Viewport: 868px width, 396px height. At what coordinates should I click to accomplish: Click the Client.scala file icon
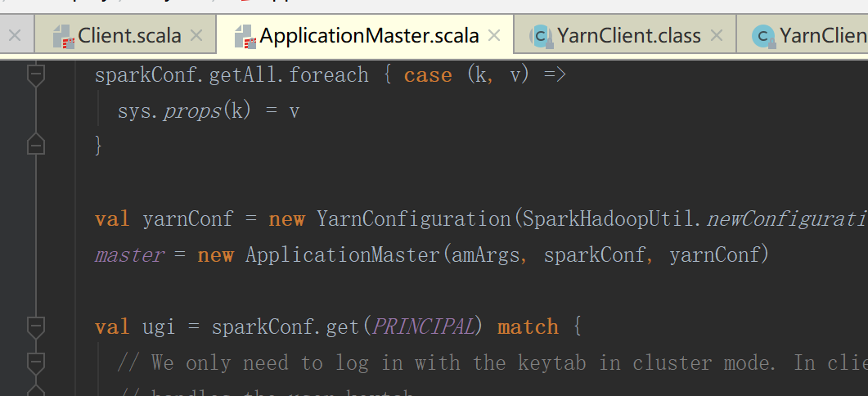pos(63,37)
